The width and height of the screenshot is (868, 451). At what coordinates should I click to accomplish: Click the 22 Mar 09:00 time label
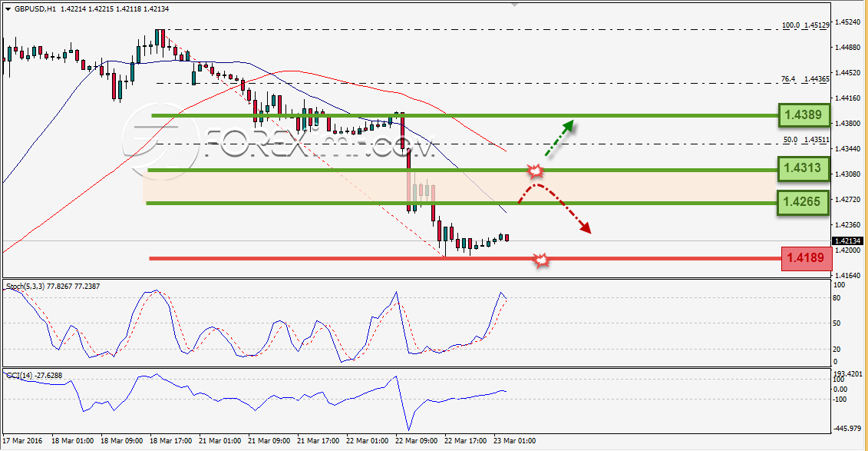coord(416,441)
